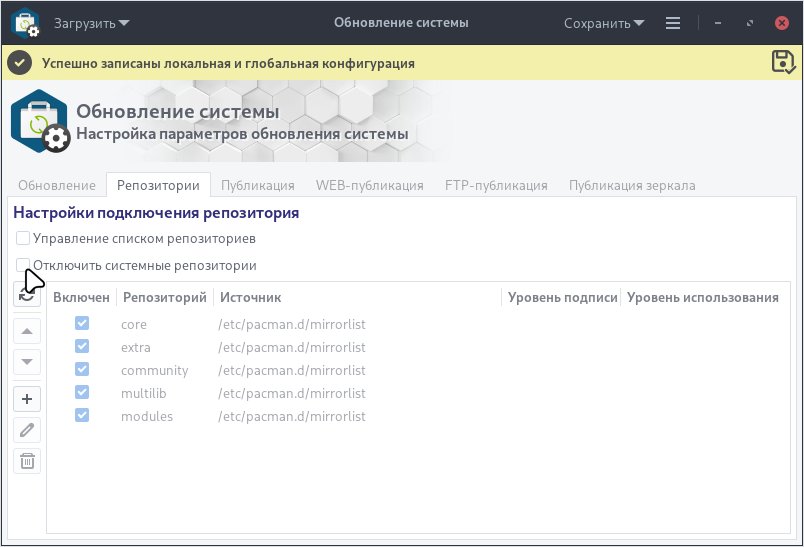This screenshot has height=547, width=804.
Task: Open the Загрузить dropdown menu
Action: pos(92,24)
